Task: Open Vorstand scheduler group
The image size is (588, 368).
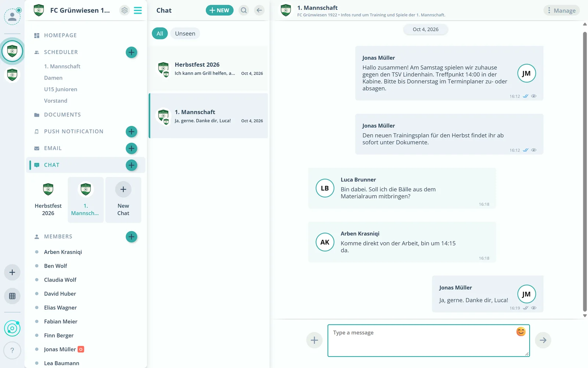Action: click(x=55, y=100)
